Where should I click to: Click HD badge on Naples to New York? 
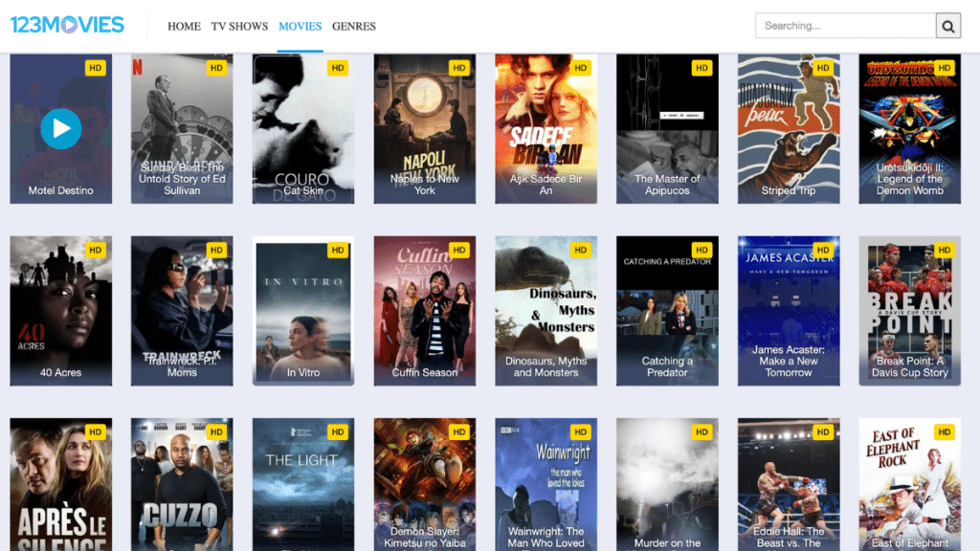click(x=458, y=68)
